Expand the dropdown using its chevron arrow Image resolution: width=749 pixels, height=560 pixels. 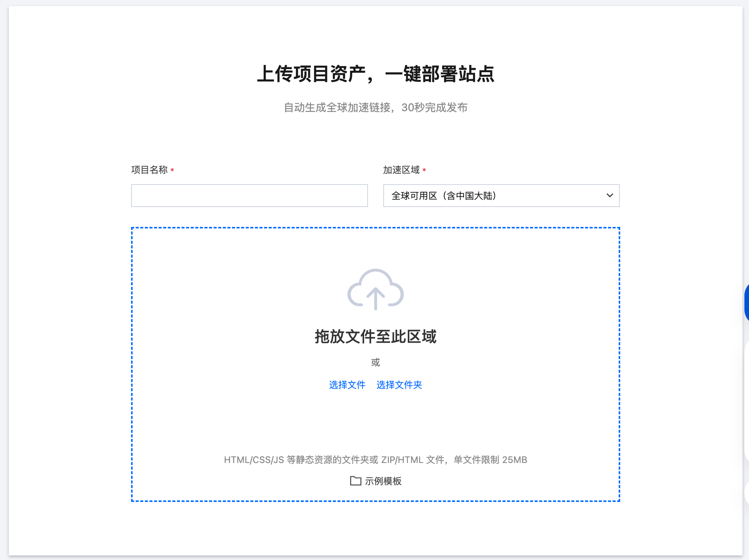pyautogui.click(x=610, y=196)
